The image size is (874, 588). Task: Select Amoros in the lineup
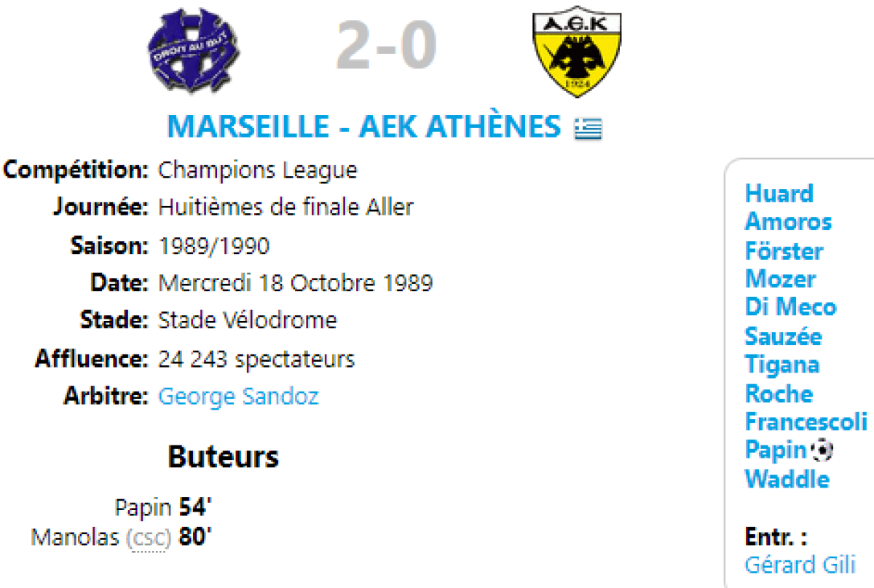pos(787,222)
